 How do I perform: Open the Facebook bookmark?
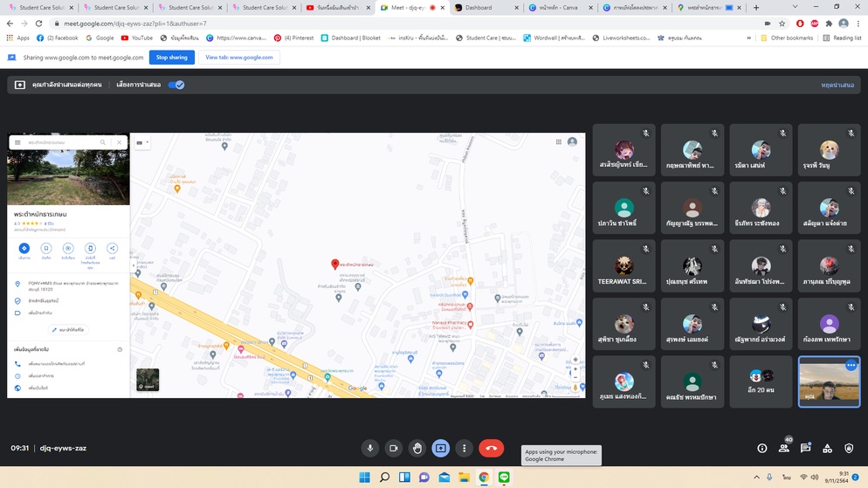pos(57,38)
